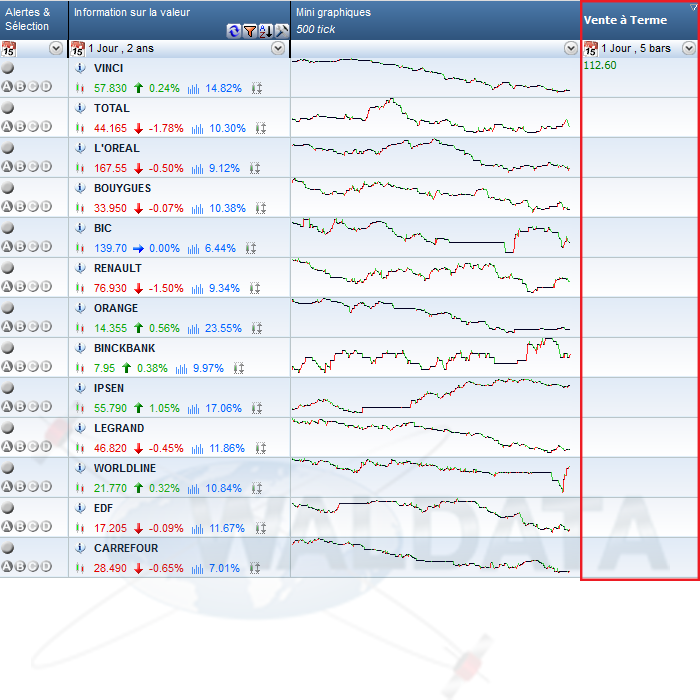Viewport: 700px width, 700px height.
Task: Click RENAULT change -1.50%
Action: [166, 288]
